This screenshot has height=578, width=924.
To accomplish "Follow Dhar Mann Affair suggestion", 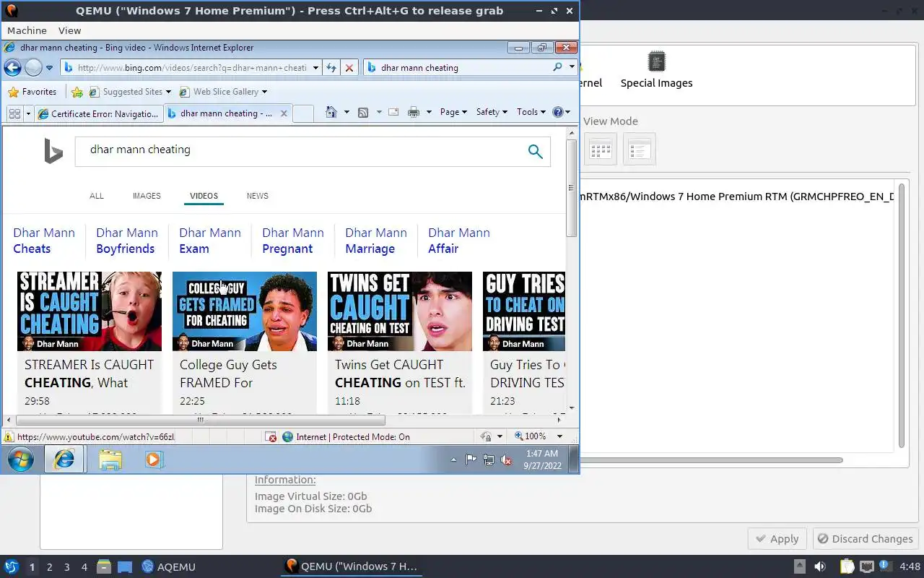I will pos(459,241).
